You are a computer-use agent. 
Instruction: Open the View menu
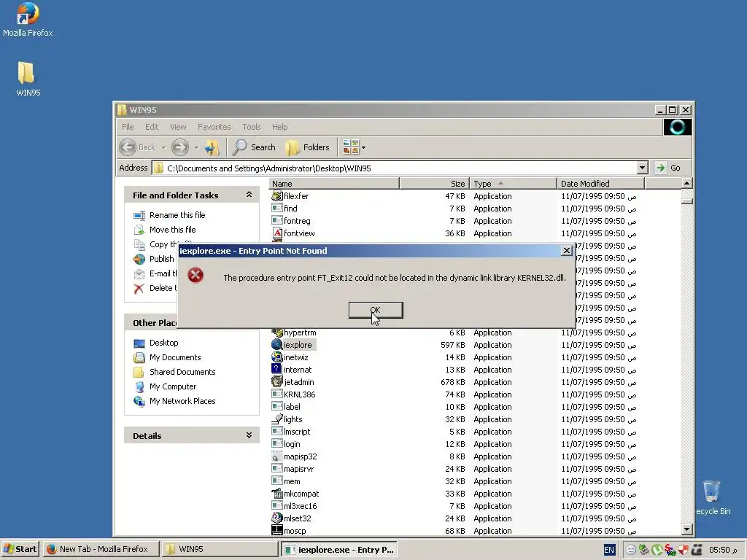(178, 127)
